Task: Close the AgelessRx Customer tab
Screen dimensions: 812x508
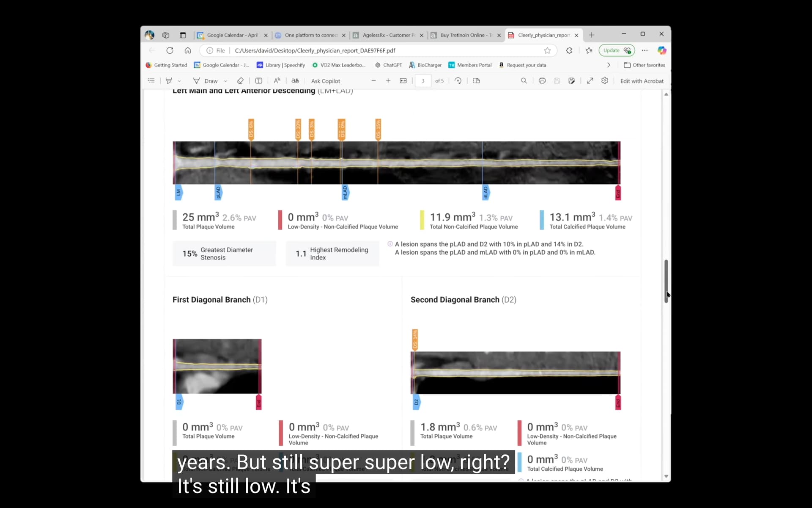Action: tap(421, 36)
